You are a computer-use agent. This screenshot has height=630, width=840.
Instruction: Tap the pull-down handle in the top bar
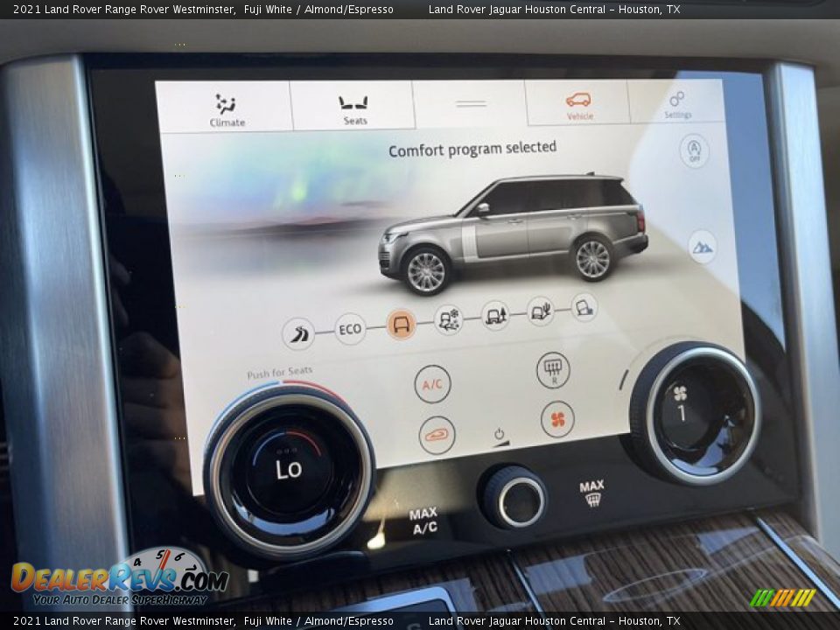click(471, 103)
